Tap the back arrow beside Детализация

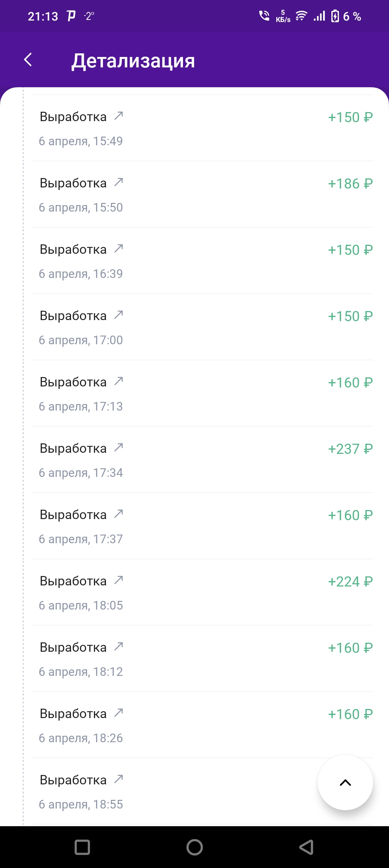pos(28,59)
